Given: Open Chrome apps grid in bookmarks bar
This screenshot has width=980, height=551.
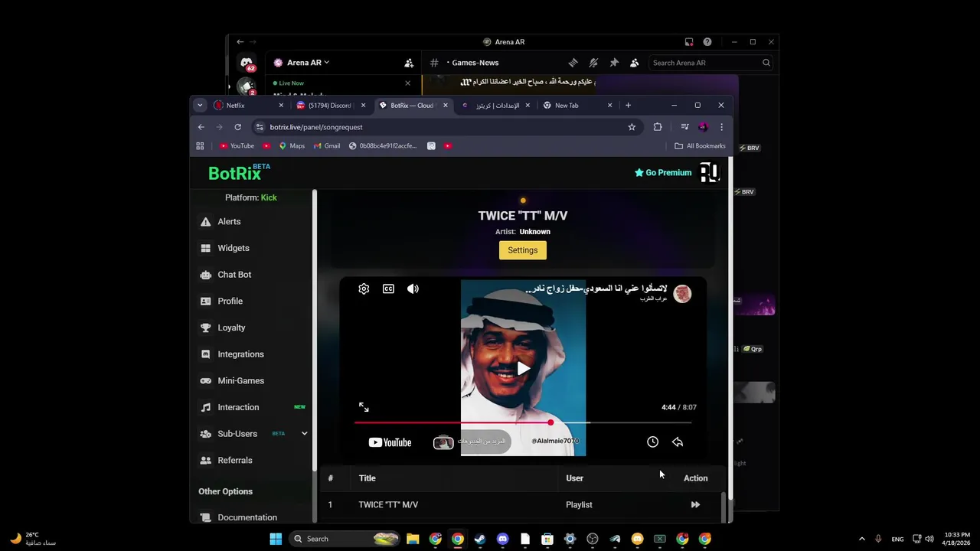Looking at the screenshot, I should point(201,146).
